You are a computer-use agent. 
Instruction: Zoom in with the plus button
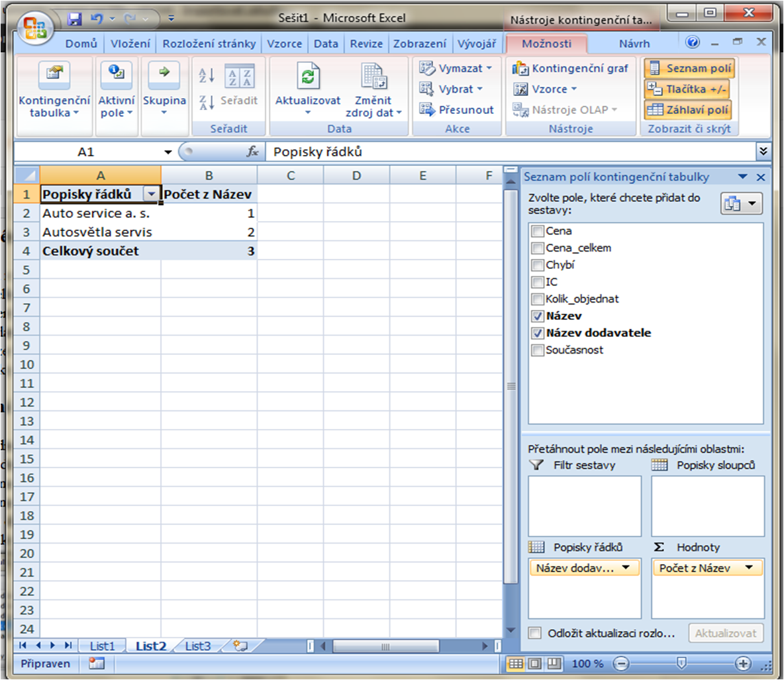click(x=743, y=663)
